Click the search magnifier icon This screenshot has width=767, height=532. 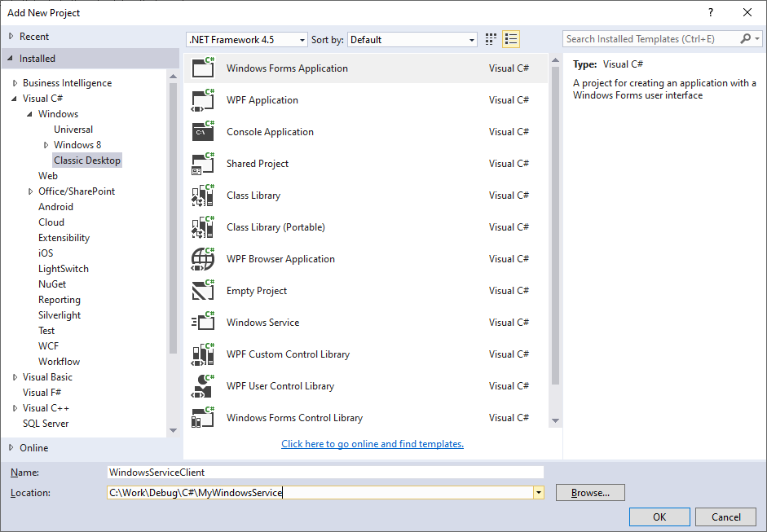(x=746, y=38)
